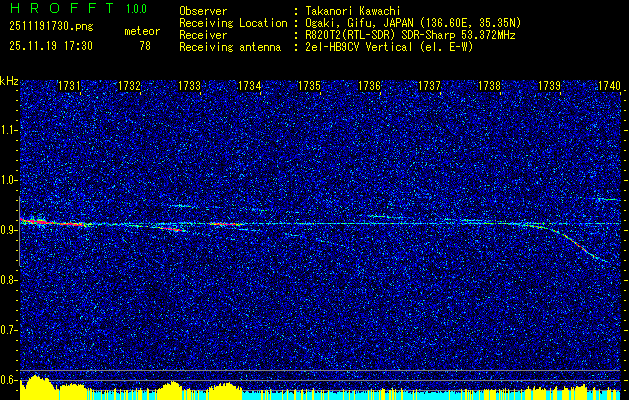629x400 pixels.
Task: Click the Observer label
Action: pyautogui.click(x=203, y=11)
